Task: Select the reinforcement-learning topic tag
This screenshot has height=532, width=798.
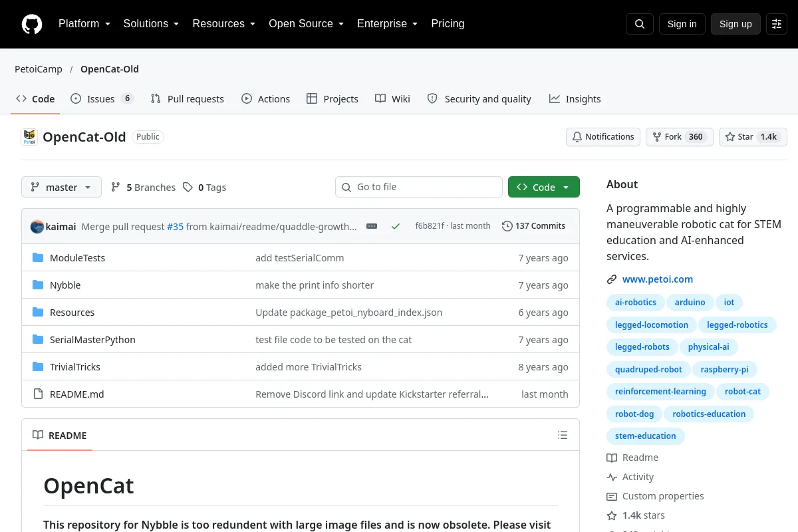Action: pos(660,392)
